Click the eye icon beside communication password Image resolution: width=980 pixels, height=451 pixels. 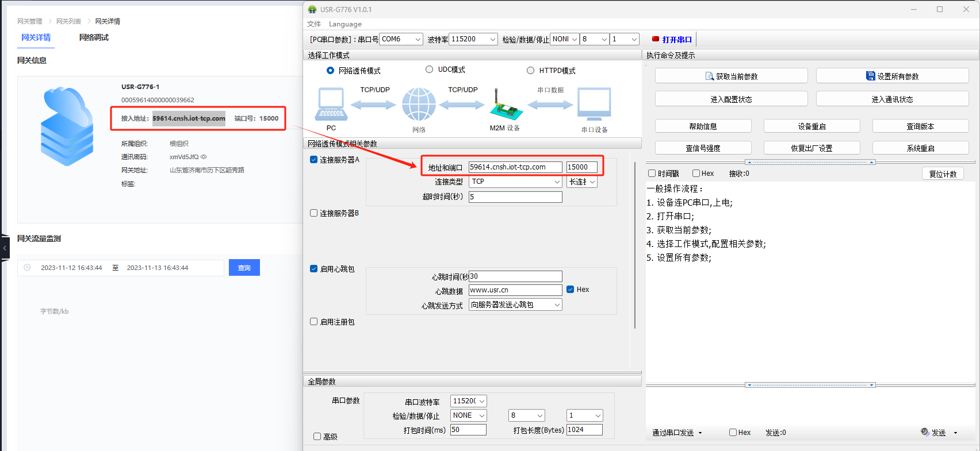tap(204, 157)
